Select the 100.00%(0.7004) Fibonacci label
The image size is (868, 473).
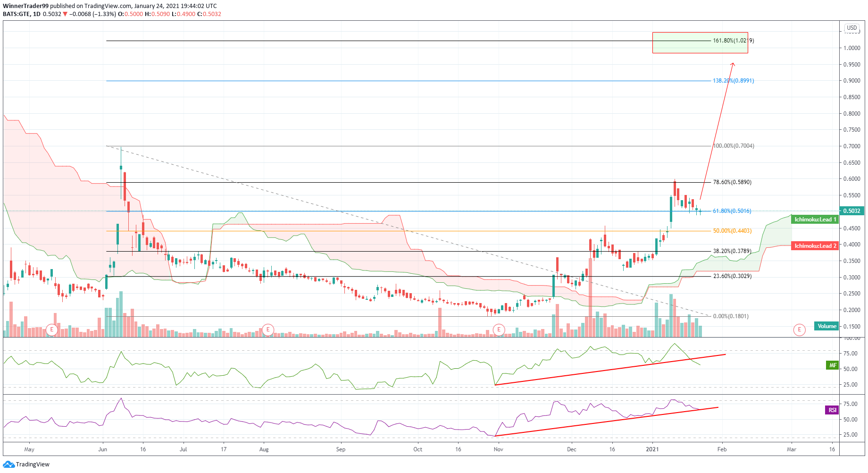733,146
